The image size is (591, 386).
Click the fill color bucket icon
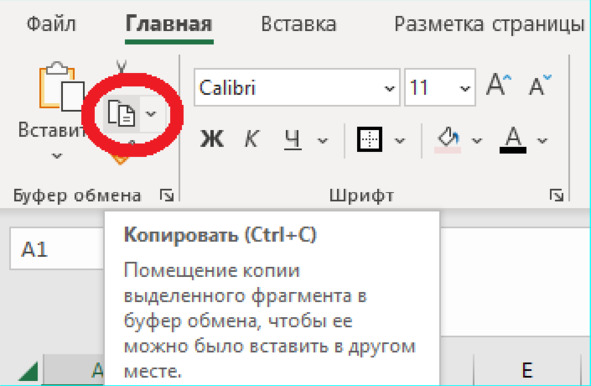tap(448, 139)
